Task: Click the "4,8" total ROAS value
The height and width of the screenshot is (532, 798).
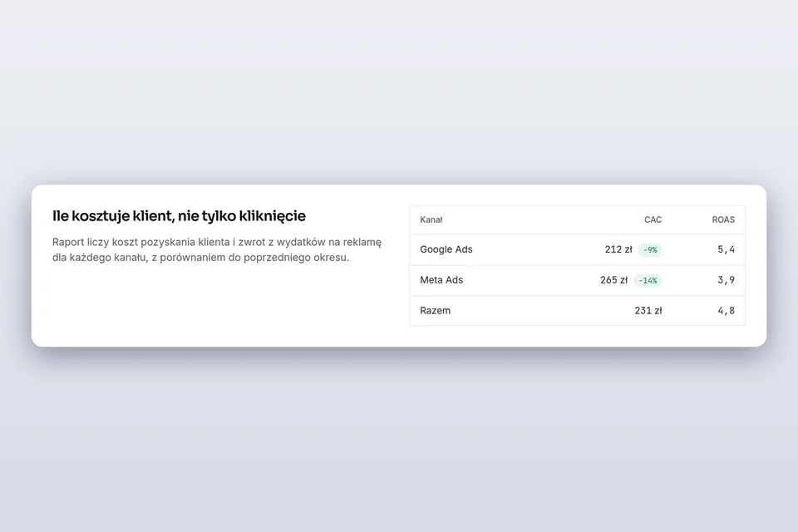Action: click(727, 311)
